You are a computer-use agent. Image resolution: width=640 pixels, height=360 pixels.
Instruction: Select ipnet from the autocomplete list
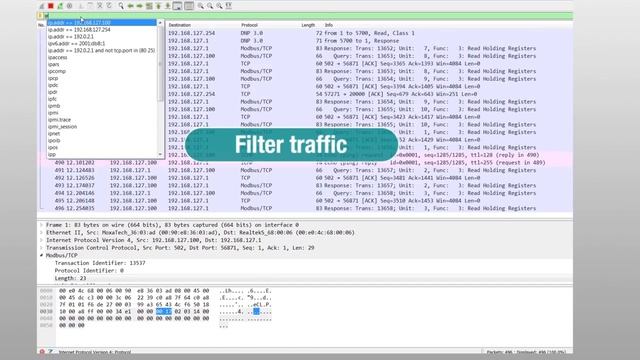(x=102, y=133)
